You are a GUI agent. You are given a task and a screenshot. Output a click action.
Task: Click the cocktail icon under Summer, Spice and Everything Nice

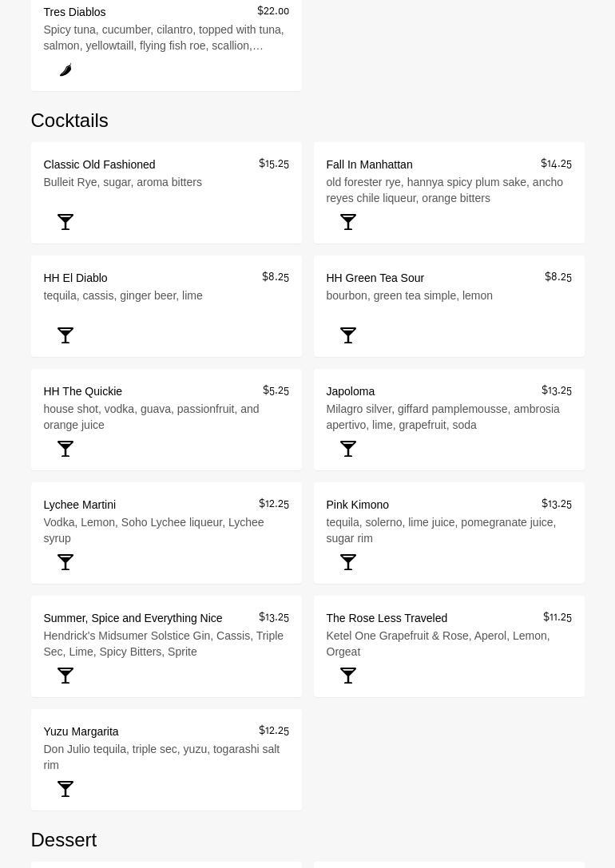tap(65, 676)
